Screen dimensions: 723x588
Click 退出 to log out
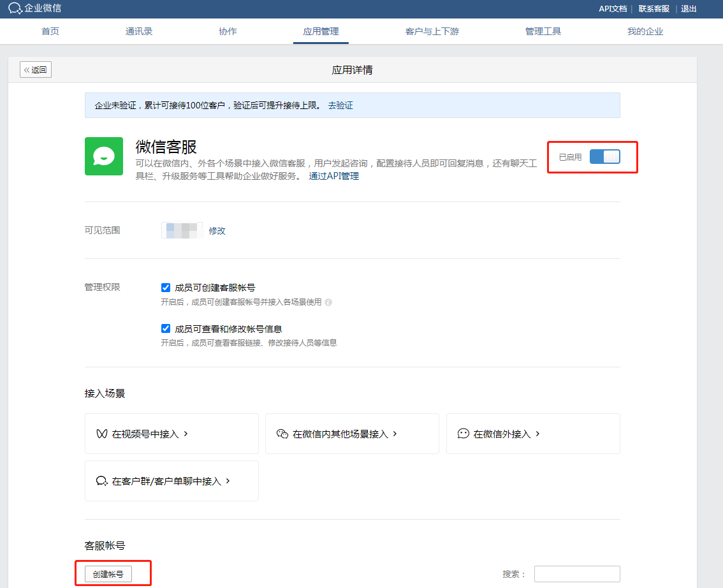click(689, 9)
